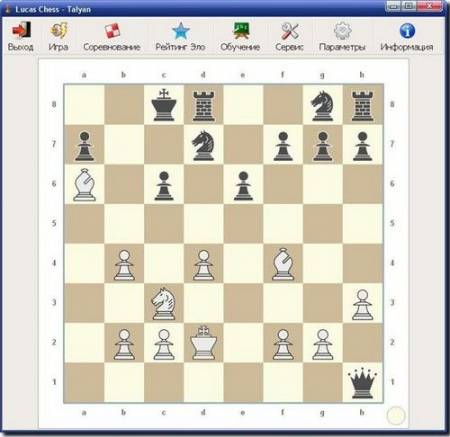Select the white bishop on f4

283,264
